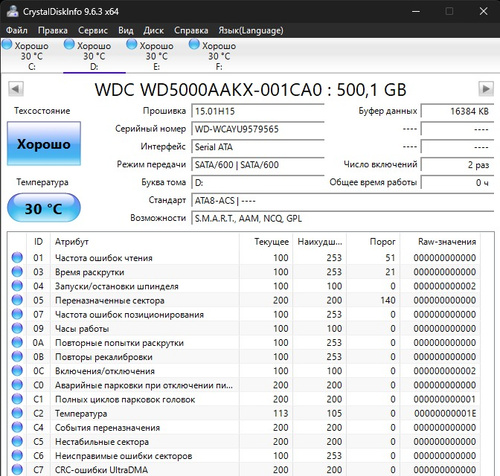This screenshot has width=500, height=476.
Task: Switch to drive F: tab
Action: tap(219, 55)
